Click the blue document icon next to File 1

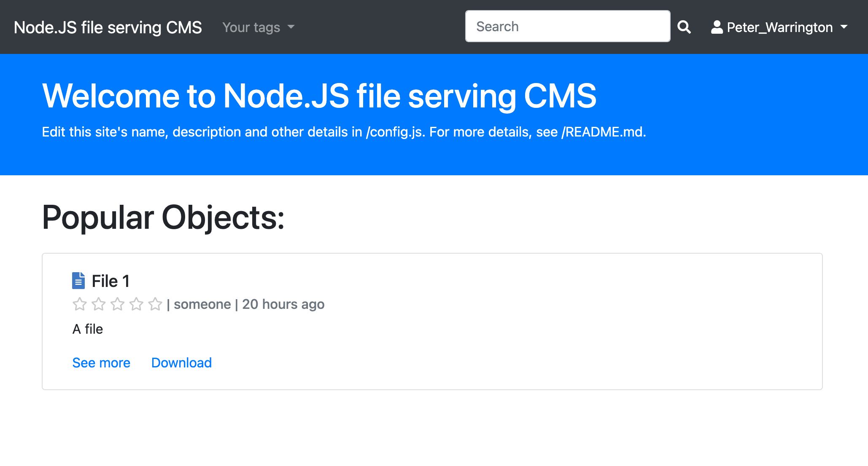pyautogui.click(x=78, y=281)
